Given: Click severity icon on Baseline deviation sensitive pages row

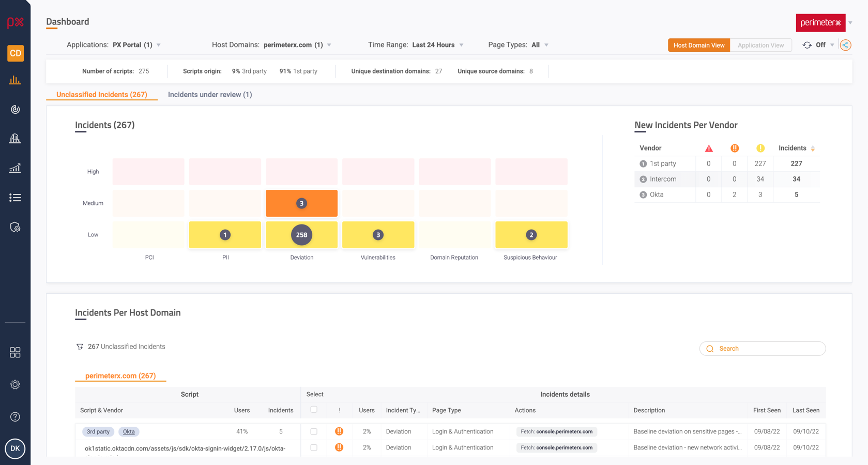Looking at the screenshot, I should pos(339,431).
